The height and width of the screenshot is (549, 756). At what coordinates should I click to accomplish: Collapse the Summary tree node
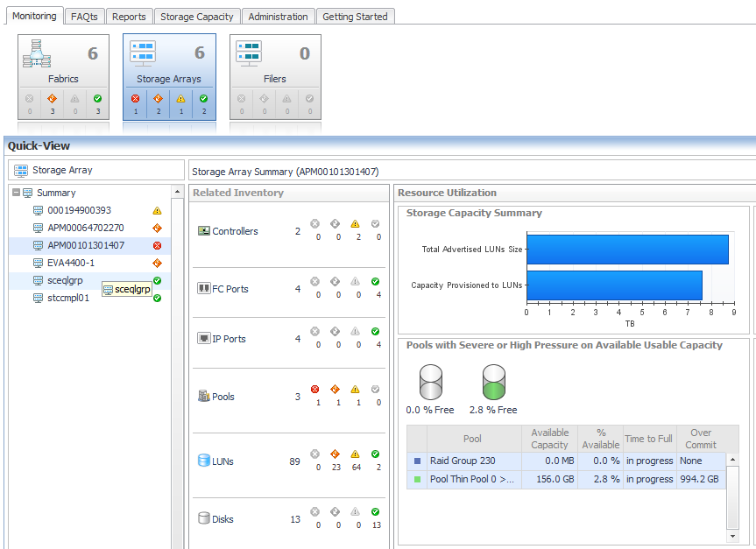[x=17, y=193]
